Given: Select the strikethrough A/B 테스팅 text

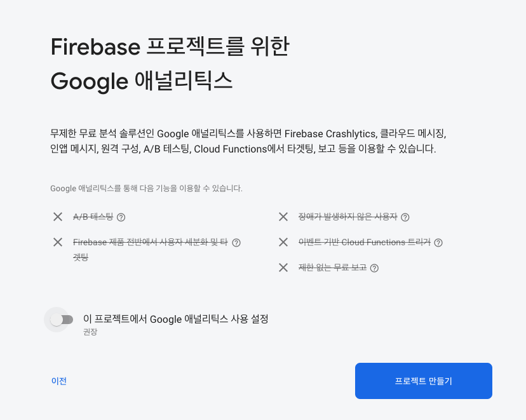Looking at the screenshot, I should (x=93, y=217).
